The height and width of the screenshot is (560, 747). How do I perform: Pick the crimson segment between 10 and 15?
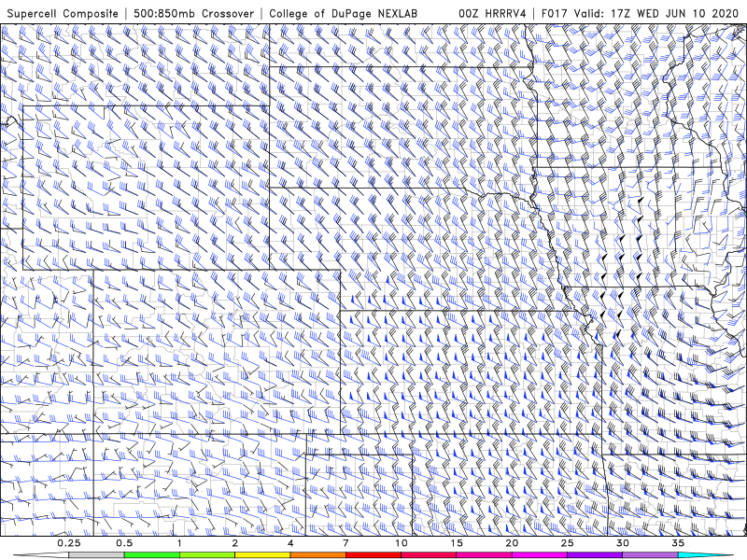pos(429,555)
